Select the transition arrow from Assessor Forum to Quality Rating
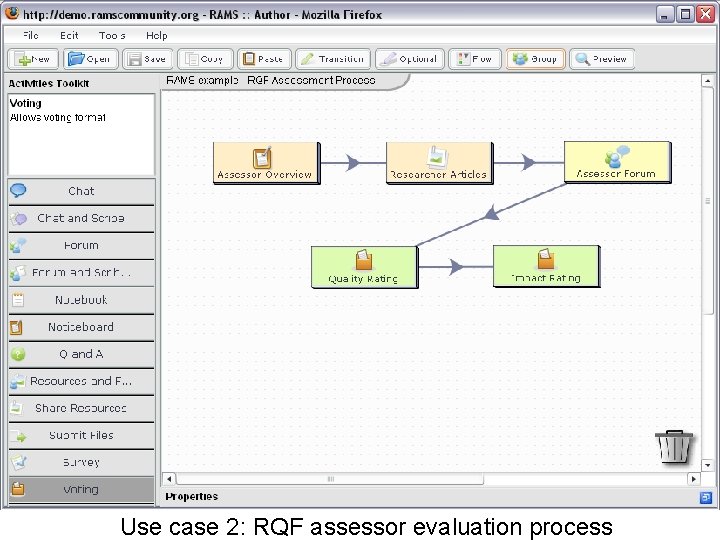 point(492,214)
